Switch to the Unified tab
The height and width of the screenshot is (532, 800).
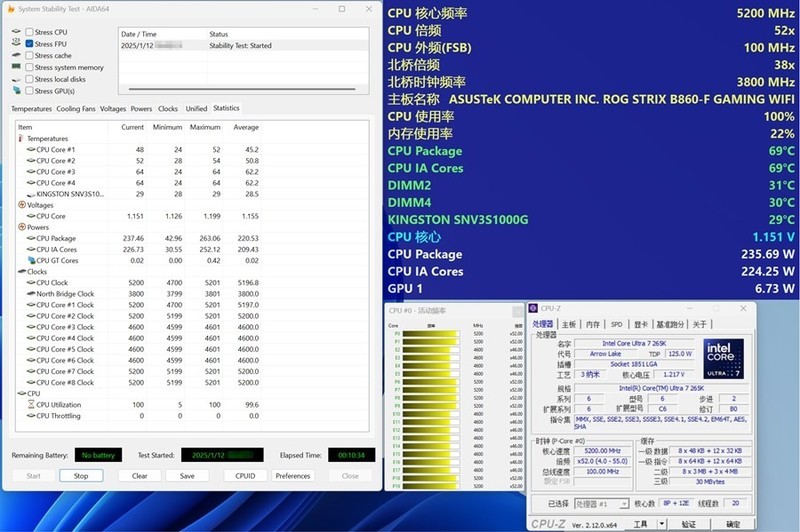click(196, 109)
